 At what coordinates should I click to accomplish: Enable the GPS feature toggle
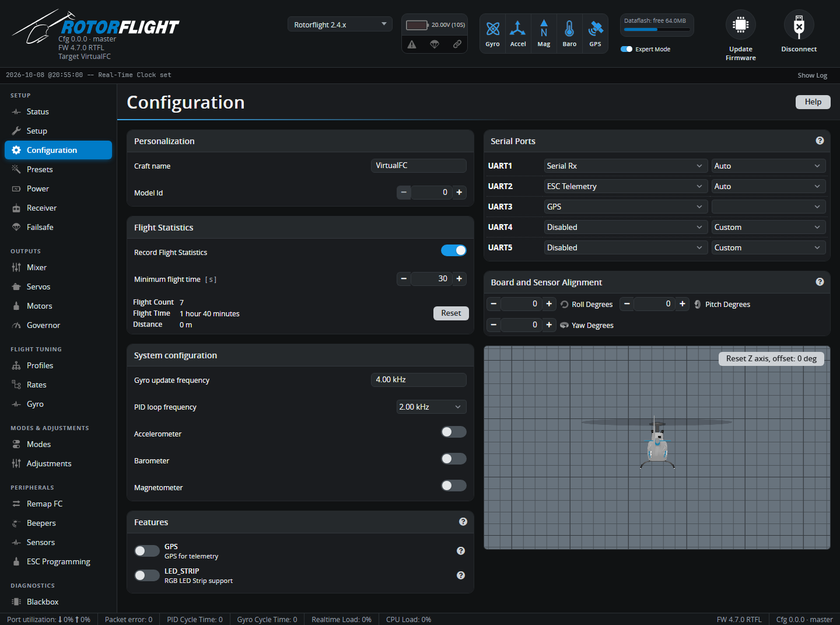[x=147, y=551]
